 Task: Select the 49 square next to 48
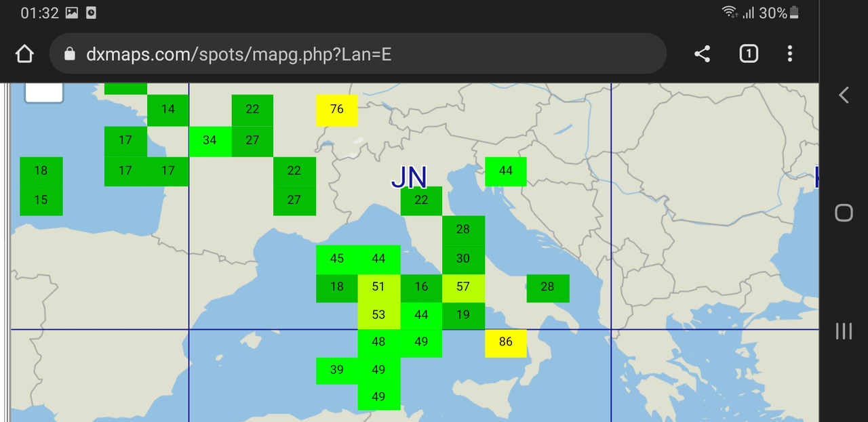click(x=421, y=343)
